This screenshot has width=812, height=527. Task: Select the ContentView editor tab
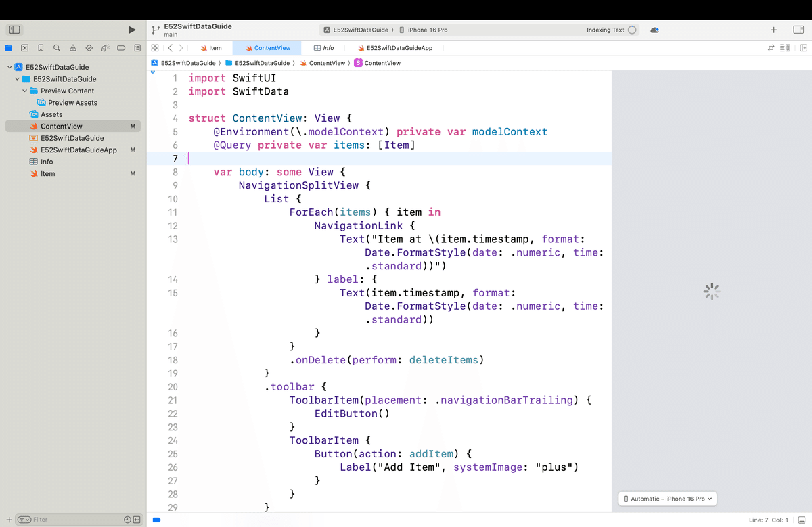268,48
